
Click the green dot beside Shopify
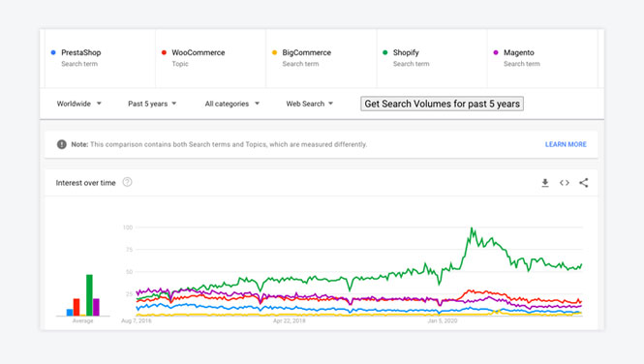pos(384,52)
